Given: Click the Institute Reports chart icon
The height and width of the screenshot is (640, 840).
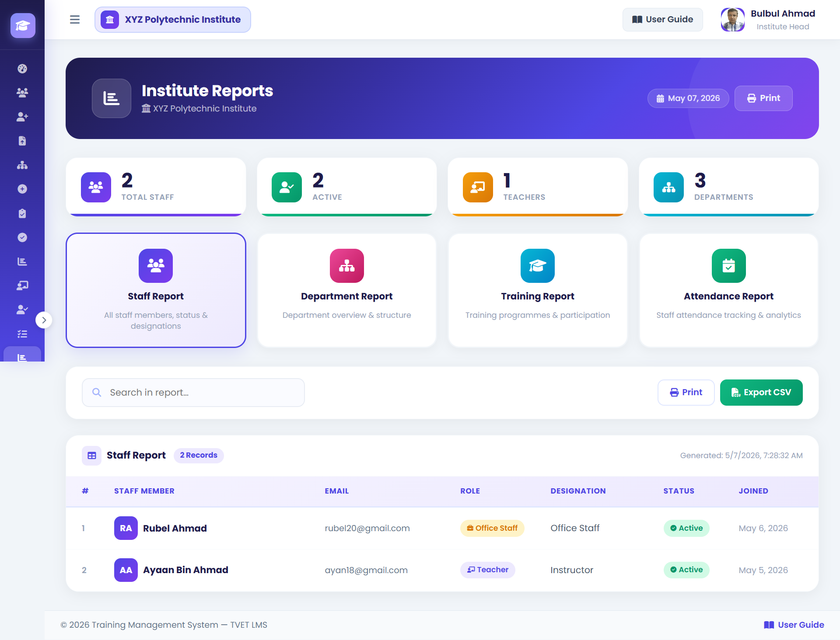Looking at the screenshot, I should pos(112,98).
